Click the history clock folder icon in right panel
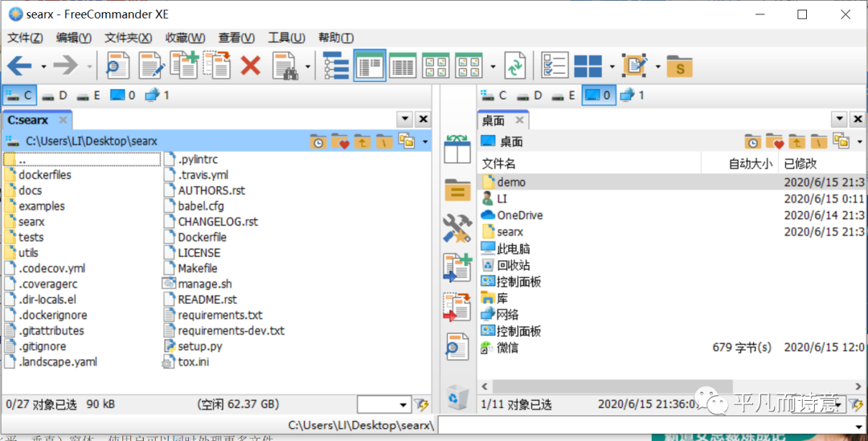The image size is (868, 441). point(752,141)
